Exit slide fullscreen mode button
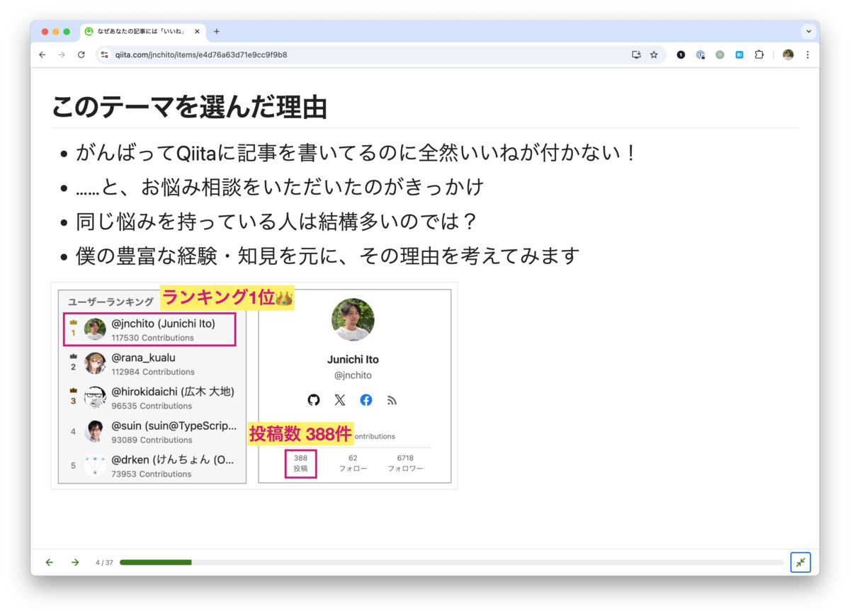This screenshot has height=616, width=850. pyautogui.click(x=800, y=562)
